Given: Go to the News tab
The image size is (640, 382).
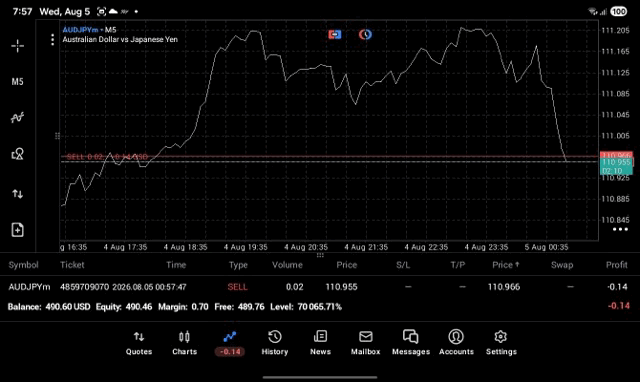Looking at the screenshot, I should (320, 343).
